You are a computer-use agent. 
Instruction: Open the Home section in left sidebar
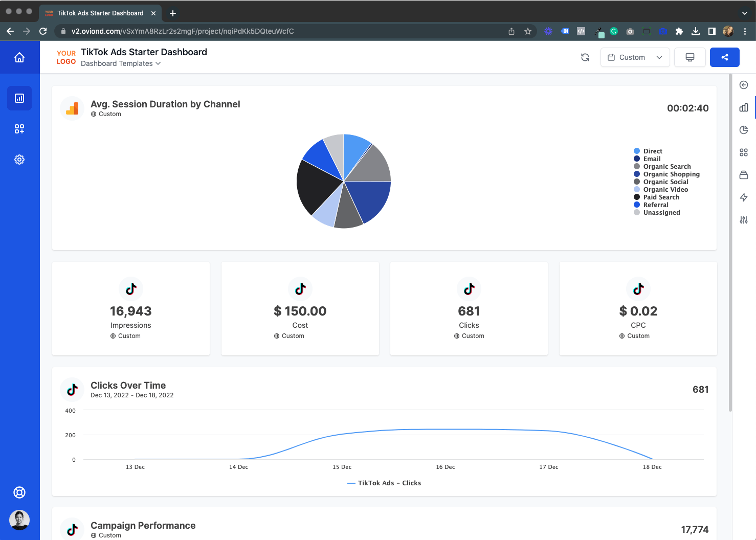point(19,57)
